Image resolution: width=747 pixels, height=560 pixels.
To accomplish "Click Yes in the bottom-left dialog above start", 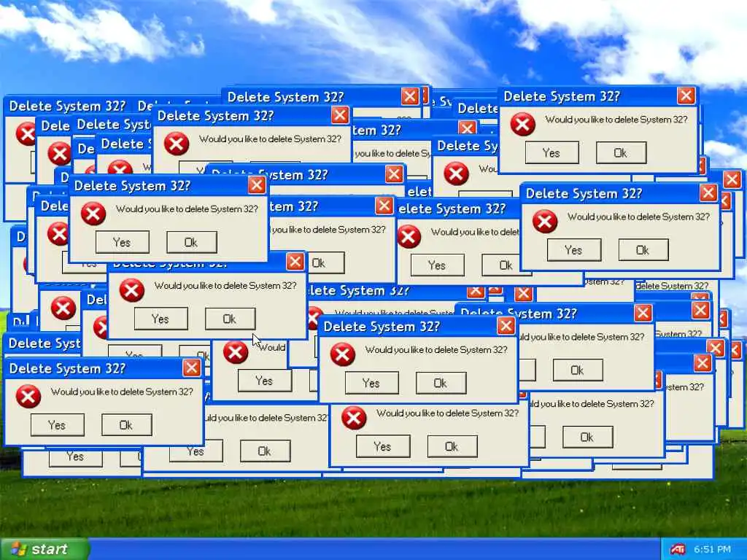I will (x=57, y=425).
